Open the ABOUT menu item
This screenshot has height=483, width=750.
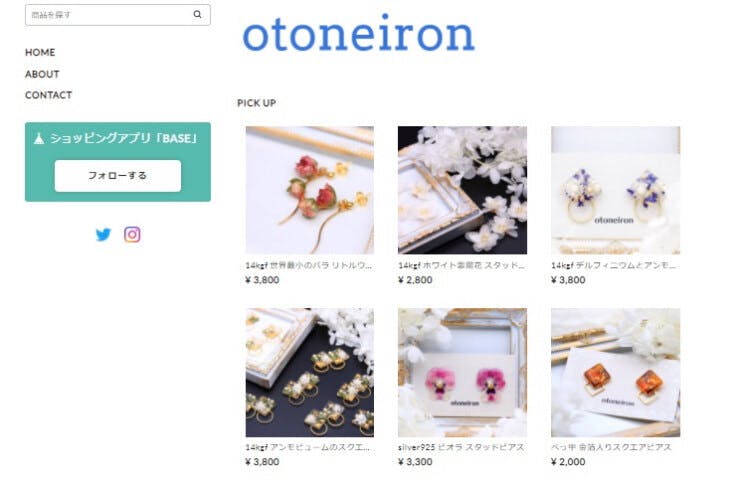(42, 74)
